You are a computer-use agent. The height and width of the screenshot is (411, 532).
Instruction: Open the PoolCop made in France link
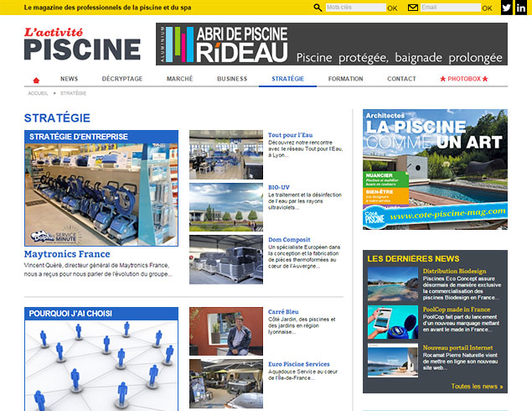pos(457,310)
